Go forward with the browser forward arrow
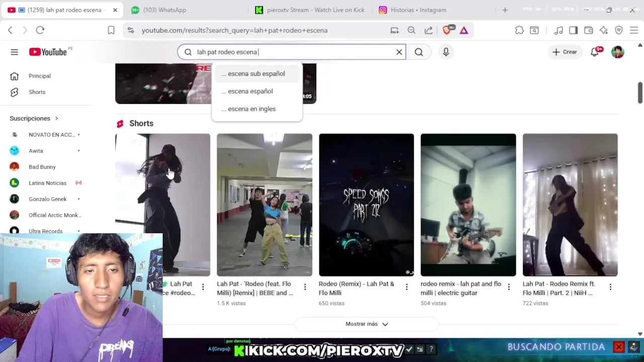 coord(25,30)
